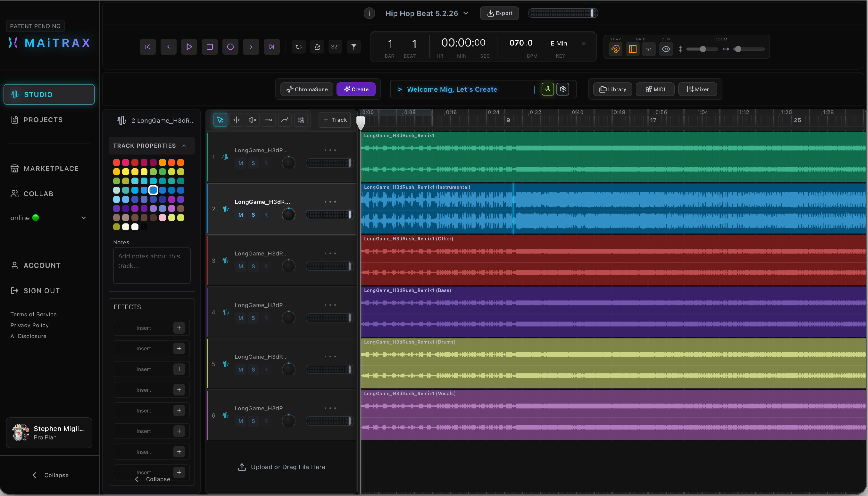868x496 pixels.
Task: Click the metronome icon in transport
Action: click(317, 47)
